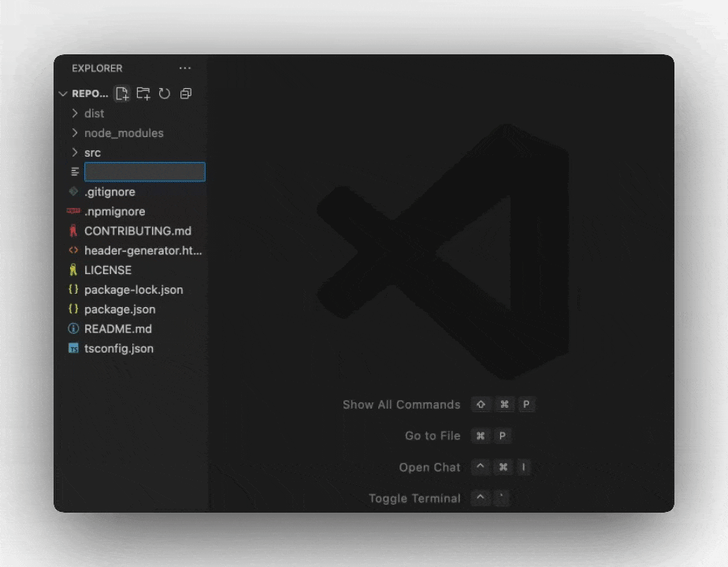Click the git icon beside .gitignore
The width and height of the screenshot is (728, 567).
pos(75,191)
